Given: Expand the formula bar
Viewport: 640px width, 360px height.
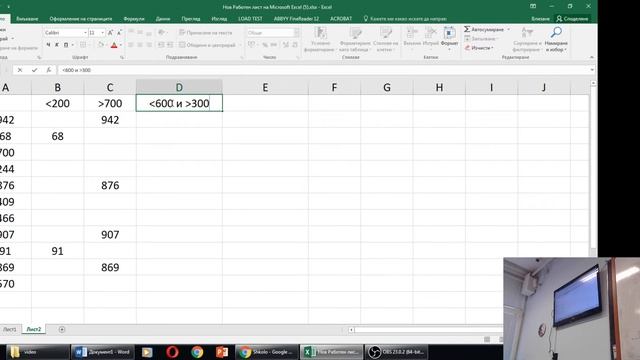Looking at the screenshot, I should (x=592, y=70).
